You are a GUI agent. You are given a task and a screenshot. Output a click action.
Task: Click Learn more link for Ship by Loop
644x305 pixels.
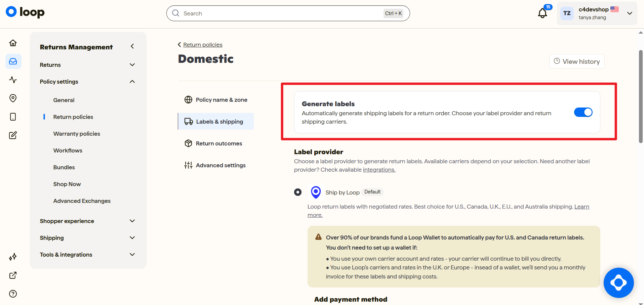coord(582,207)
